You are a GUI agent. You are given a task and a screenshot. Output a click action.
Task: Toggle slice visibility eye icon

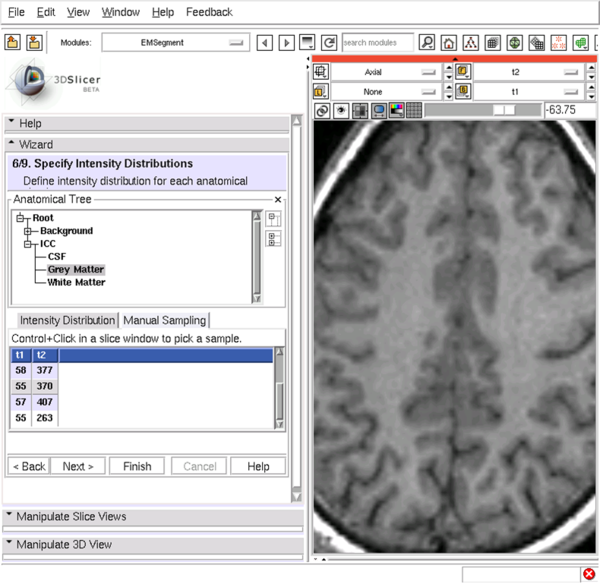pyautogui.click(x=341, y=110)
